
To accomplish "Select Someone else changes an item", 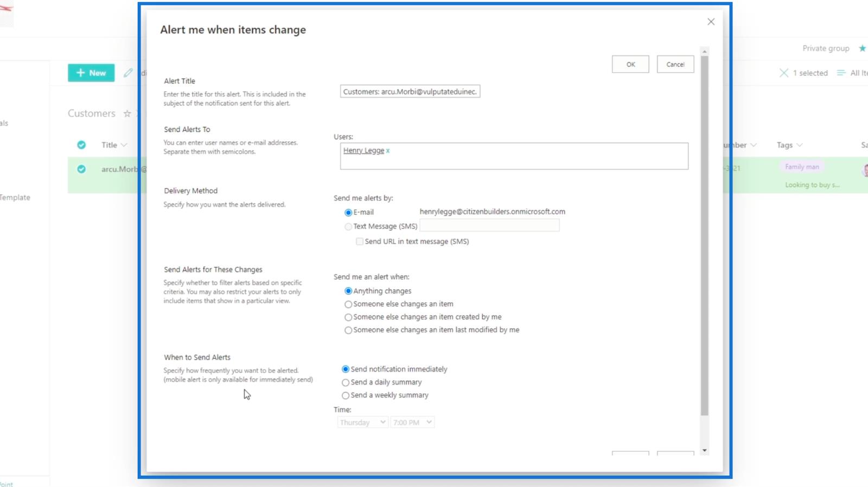I will click(348, 304).
